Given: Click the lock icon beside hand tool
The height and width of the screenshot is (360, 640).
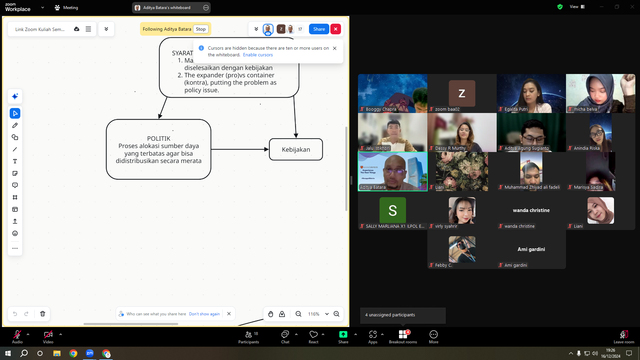Looking at the screenshot, I should [282, 314].
